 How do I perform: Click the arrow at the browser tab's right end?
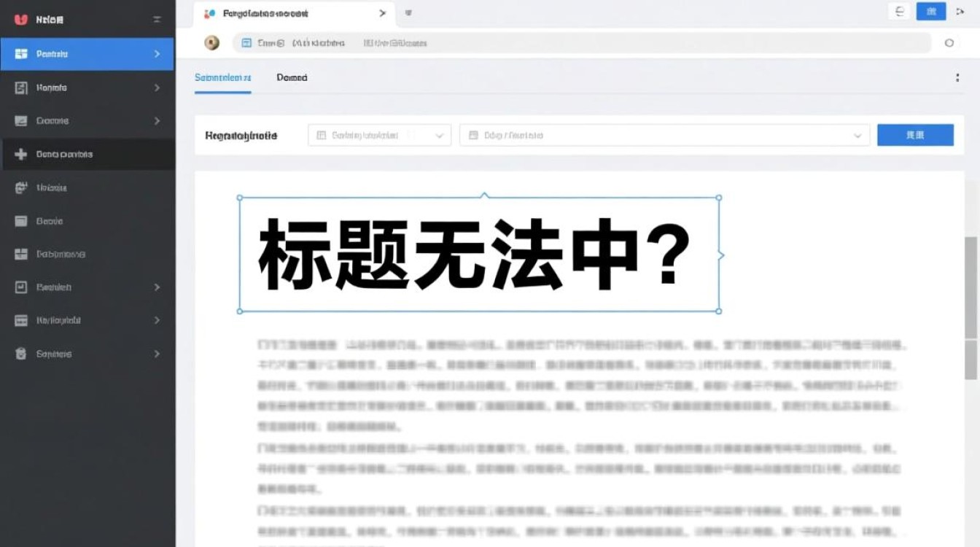point(382,13)
